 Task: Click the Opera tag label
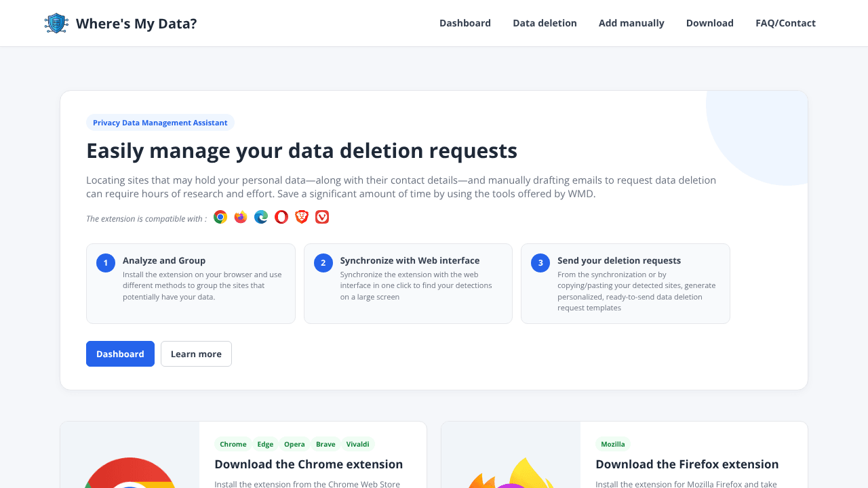[294, 444]
